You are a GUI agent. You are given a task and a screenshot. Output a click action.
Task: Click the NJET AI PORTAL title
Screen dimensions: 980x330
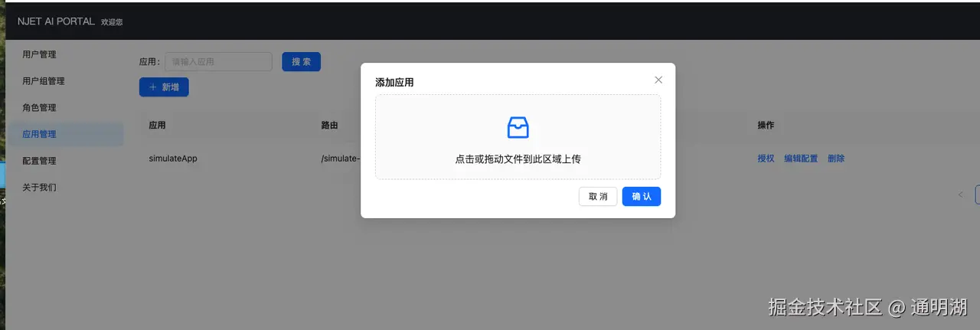coord(56,21)
